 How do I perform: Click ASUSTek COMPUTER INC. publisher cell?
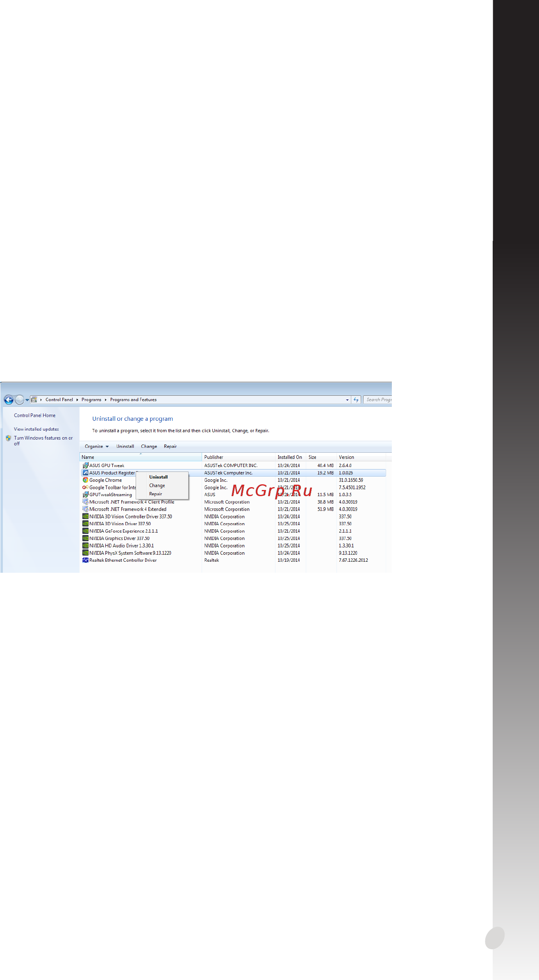click(231, 465)
